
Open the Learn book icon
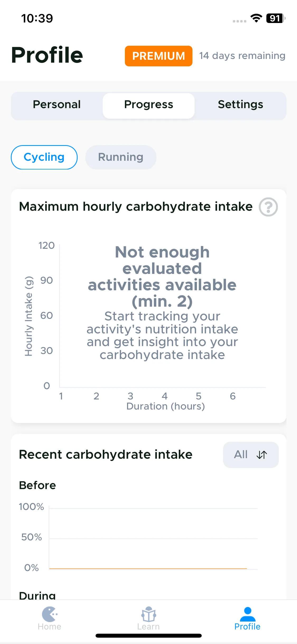click(x=148, y=614)
